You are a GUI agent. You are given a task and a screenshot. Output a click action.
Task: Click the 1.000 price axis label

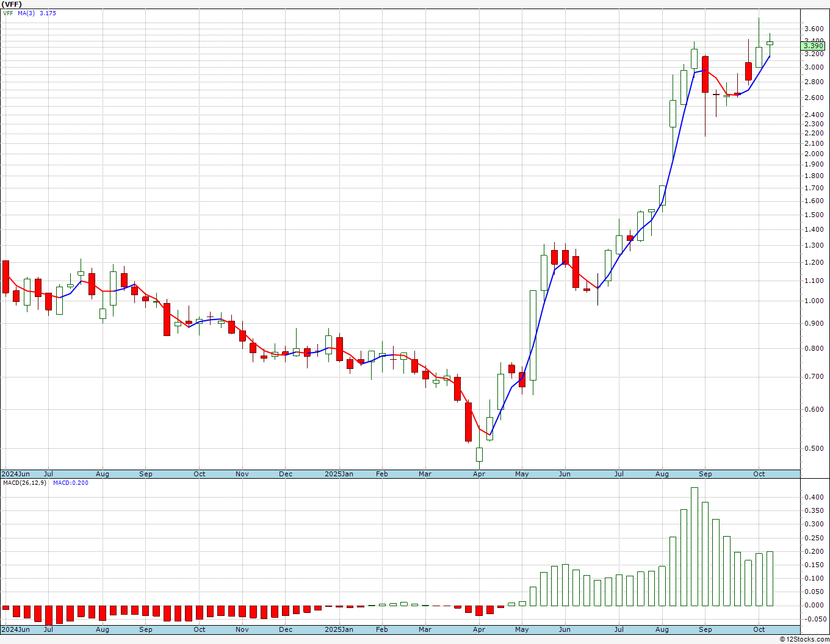[x=814, y=301]
